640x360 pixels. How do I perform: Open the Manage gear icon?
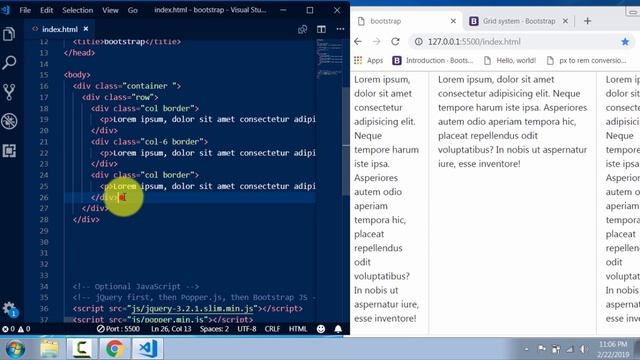(x=9, y=309)
